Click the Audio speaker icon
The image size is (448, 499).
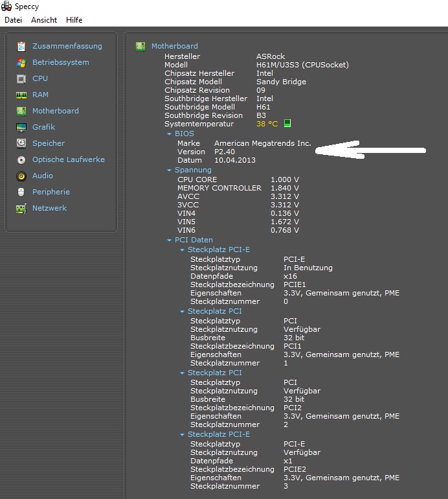pos(21,176)
